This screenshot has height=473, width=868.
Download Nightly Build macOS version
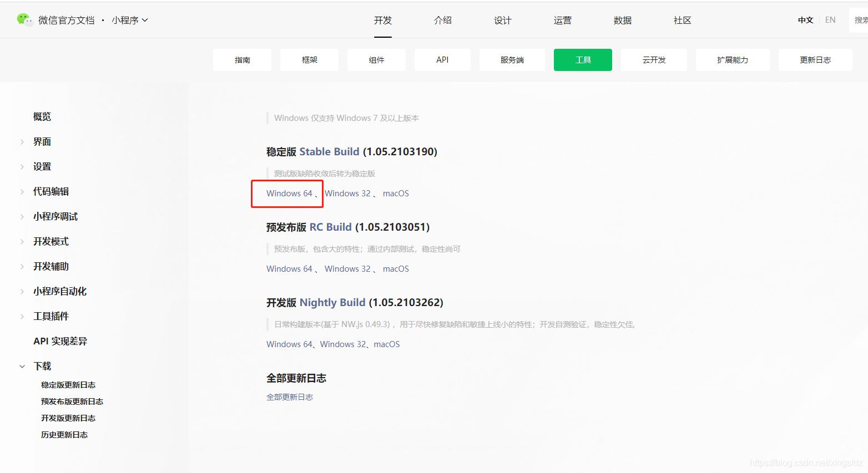[387, 344]
